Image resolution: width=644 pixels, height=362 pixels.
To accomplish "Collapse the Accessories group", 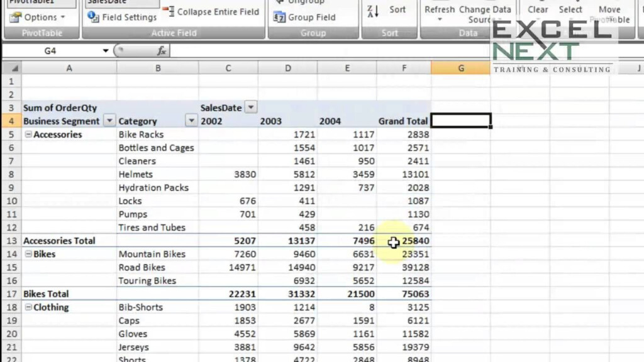I will (28, 134).
